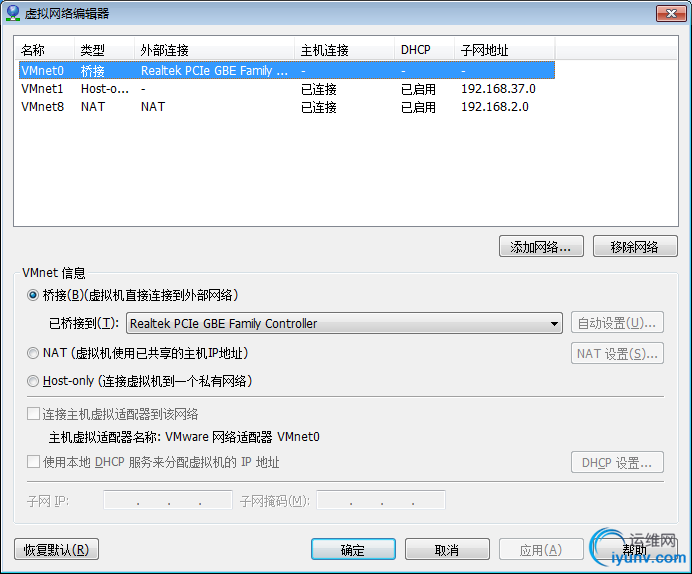Click the 取消 button
Viewport: 692px width, 574px height.
click(x=447, y=549)
